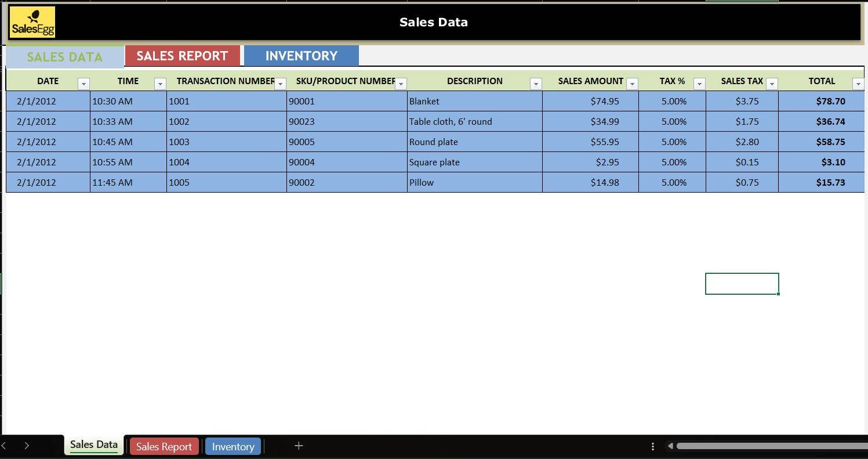The image size is (868, 459).
Task: Click the SalesEgg logo icon
Action: [32, 23]
